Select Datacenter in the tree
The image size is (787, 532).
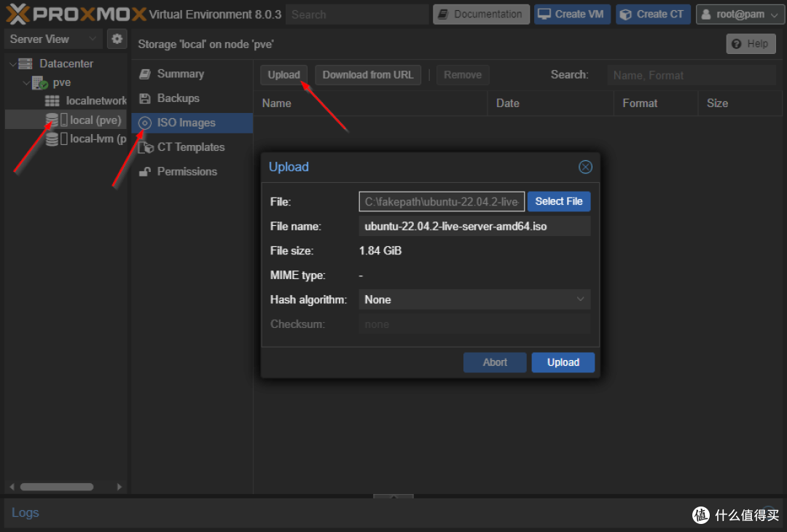tap(66, 63)
